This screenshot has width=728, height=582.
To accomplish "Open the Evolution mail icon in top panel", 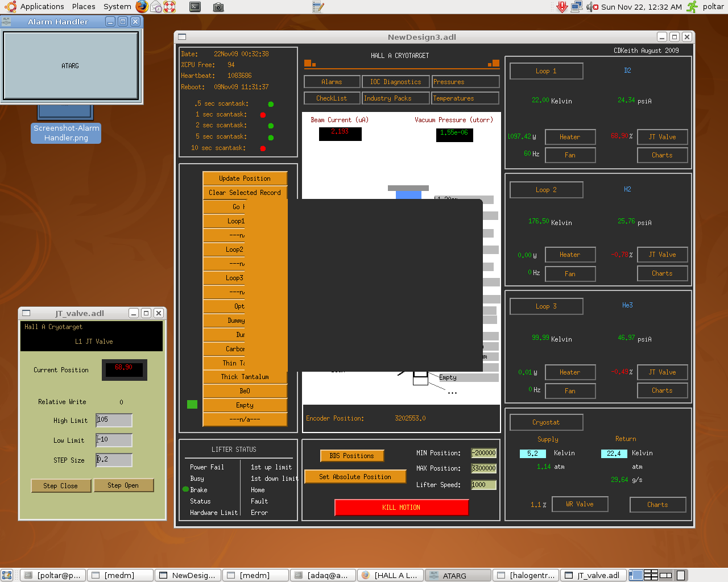I will (156, 7).
